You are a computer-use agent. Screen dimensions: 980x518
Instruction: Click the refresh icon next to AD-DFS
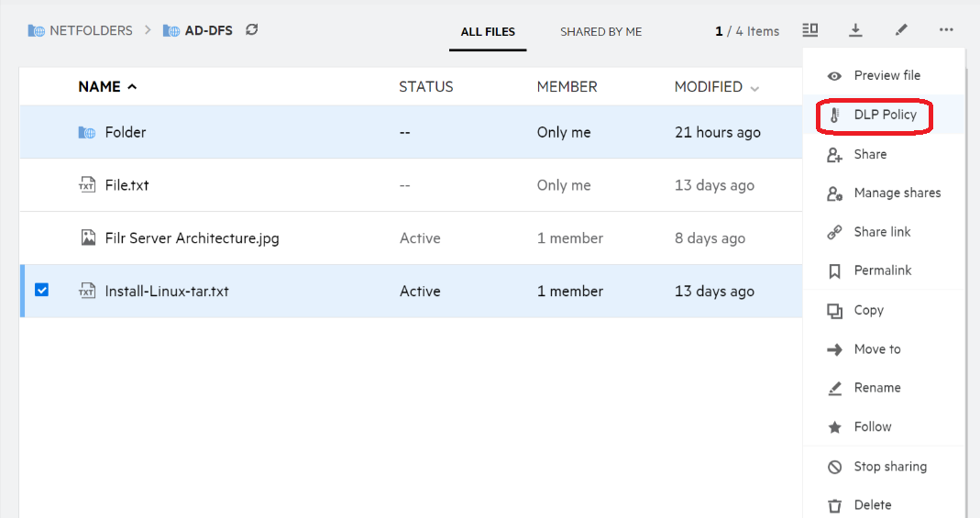pyautogui.click(x=252, y=30)
